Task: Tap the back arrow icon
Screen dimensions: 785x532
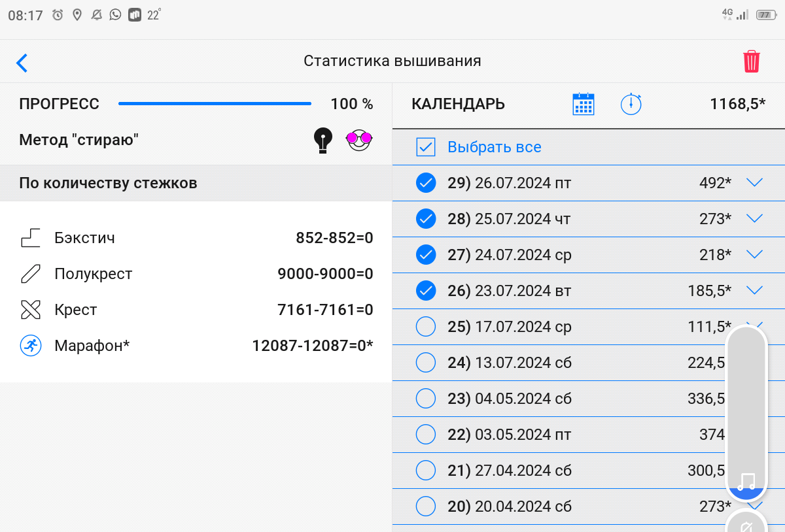Action: tap(22, 63)
